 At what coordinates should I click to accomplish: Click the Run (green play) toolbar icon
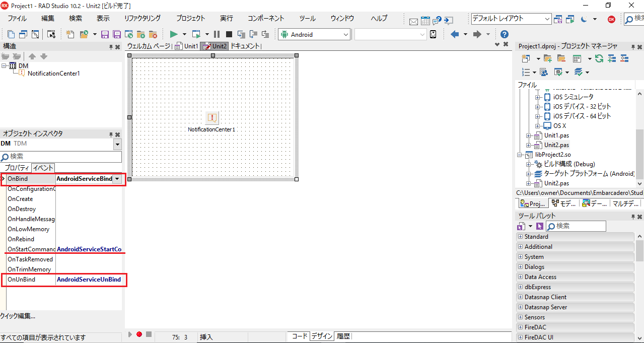[174, 34]
